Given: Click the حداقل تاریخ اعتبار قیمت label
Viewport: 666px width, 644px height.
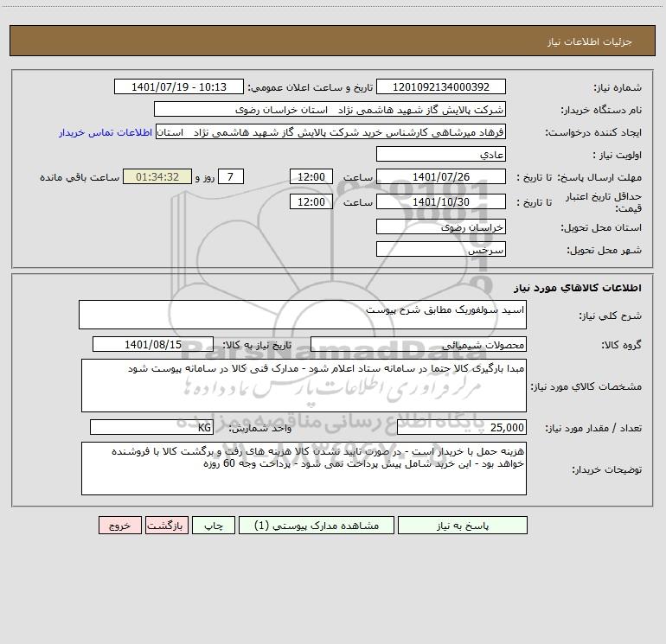Looking at the screenshot, I should point(604,202).
